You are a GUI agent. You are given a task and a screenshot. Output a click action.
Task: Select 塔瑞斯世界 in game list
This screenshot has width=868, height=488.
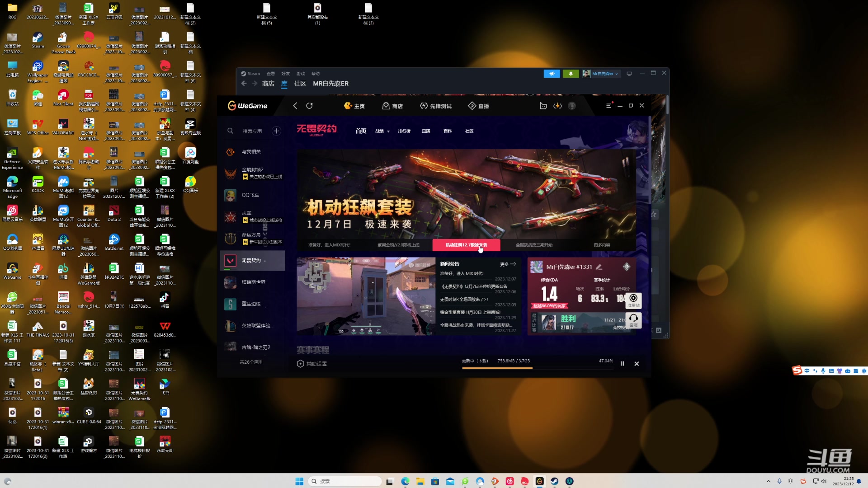pyautogui.click(x=253, y=282)
